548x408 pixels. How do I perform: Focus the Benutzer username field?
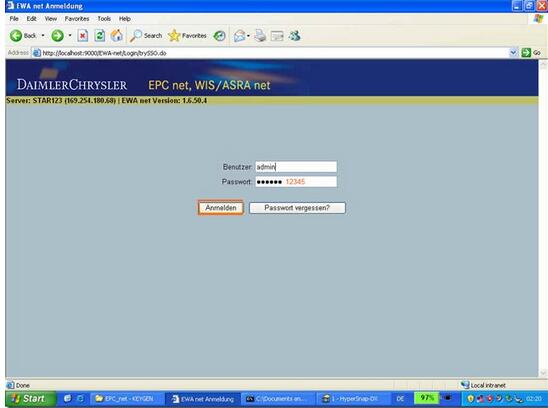[296, 167]
